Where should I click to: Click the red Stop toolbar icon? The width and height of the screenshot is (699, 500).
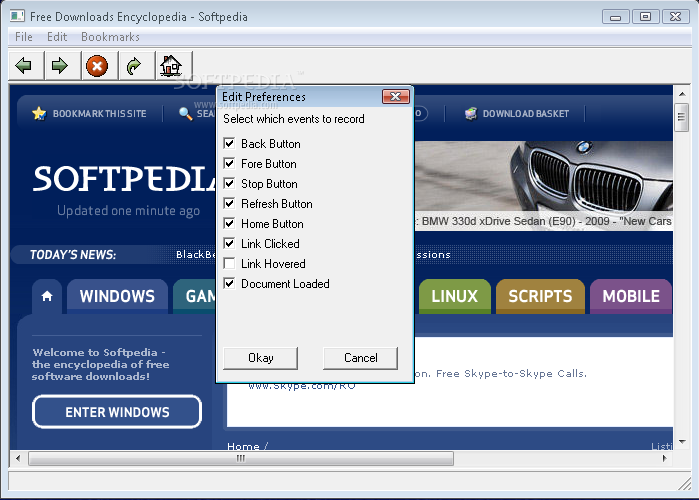tap(97, 66)
